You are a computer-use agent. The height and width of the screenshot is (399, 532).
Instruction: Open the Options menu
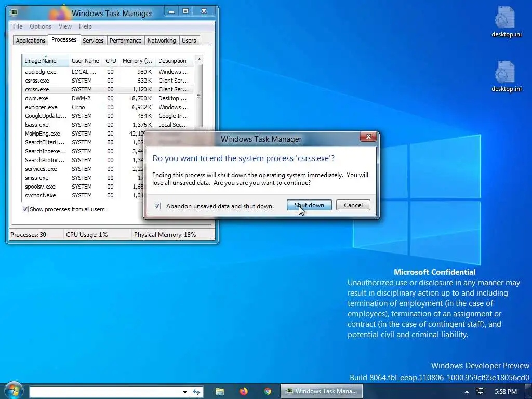[41, 26]
